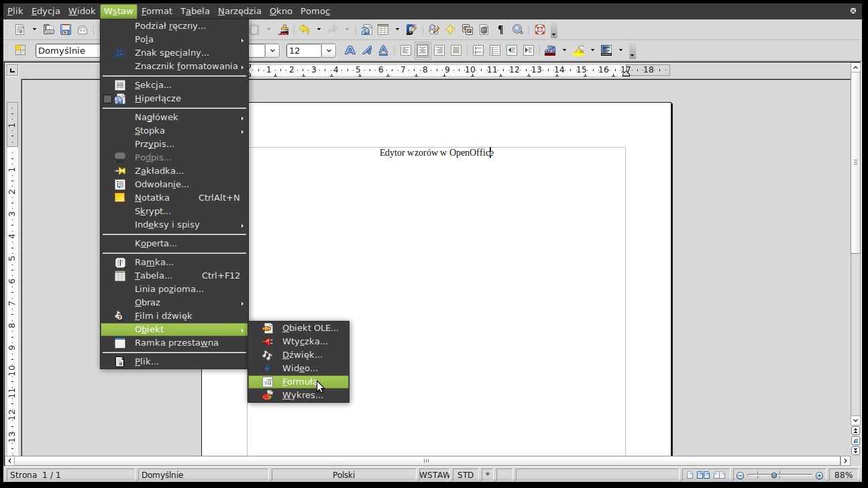Open the Styles and Formatting icon
Screen dimensions: 868x488
[x=20, y=50]
